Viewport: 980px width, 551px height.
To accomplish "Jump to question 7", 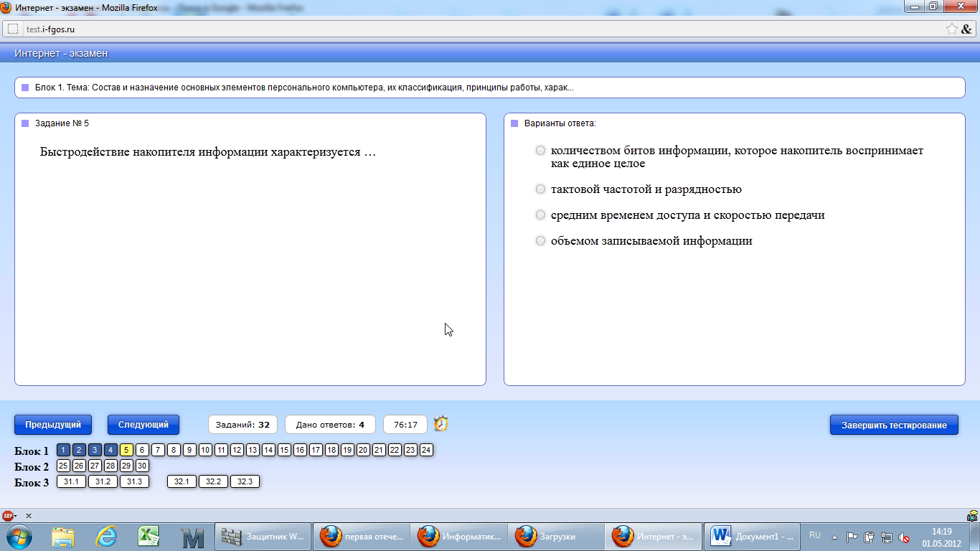I will (158, 450).
